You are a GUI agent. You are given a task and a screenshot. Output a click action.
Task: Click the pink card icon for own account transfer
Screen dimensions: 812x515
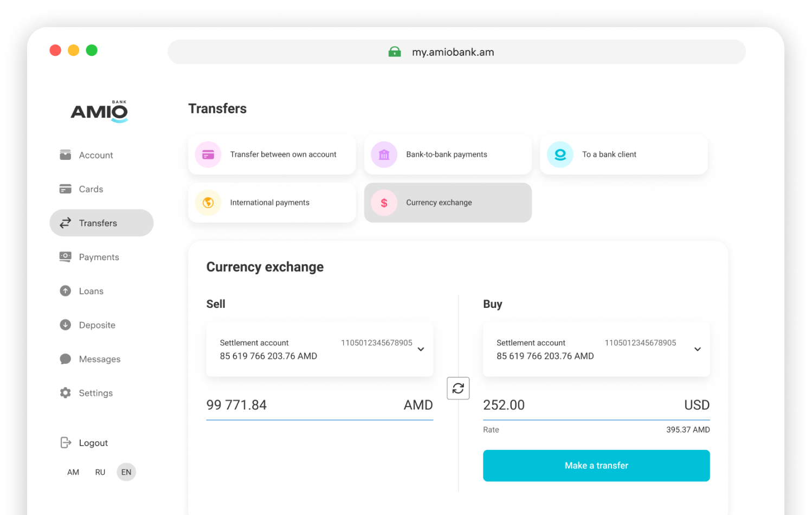click(x=208, y=154)
